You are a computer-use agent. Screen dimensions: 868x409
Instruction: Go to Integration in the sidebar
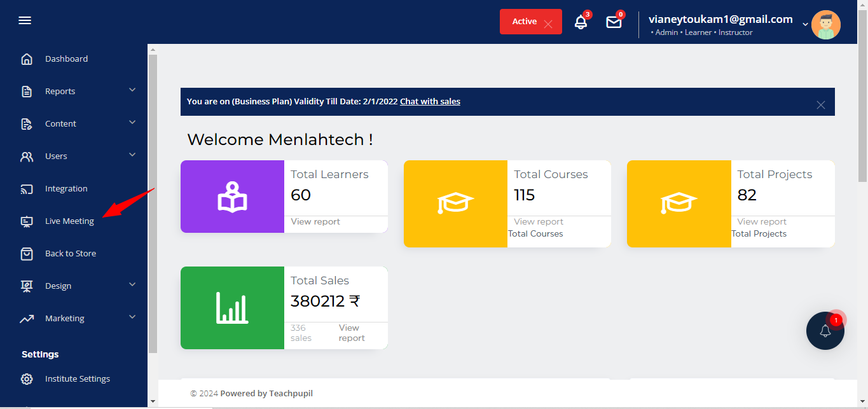(x=66, y=189)
